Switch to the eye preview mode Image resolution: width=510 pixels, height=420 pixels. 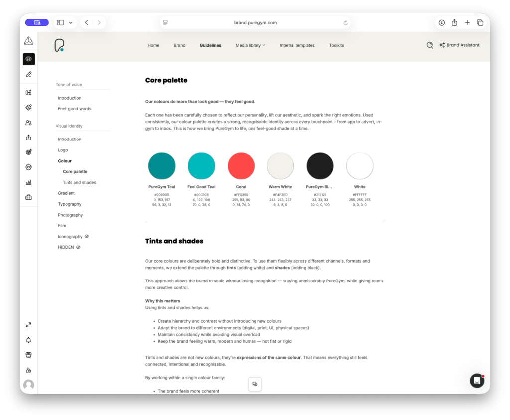pyautogui.click(x=29, y=59)
